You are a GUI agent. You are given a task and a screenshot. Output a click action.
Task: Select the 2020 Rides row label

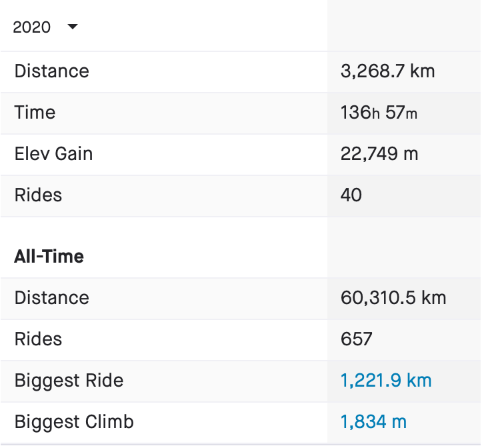coord(38,195)
